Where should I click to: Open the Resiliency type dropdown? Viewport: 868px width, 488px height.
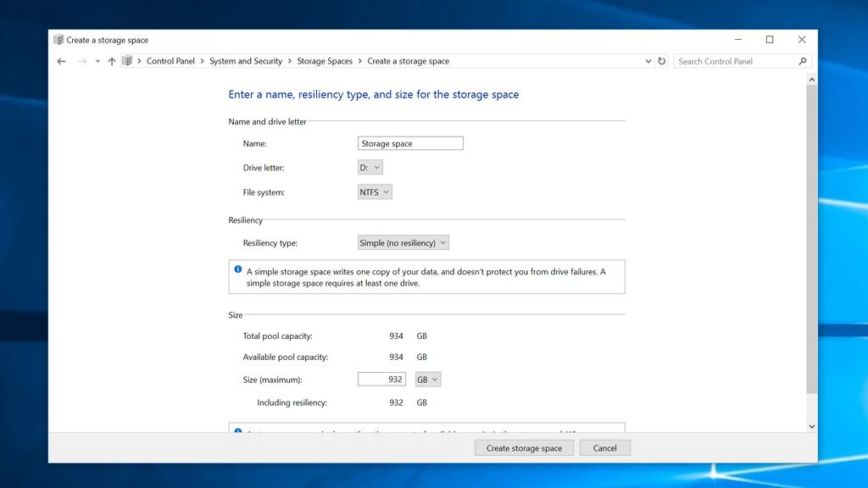coord(403,242)
